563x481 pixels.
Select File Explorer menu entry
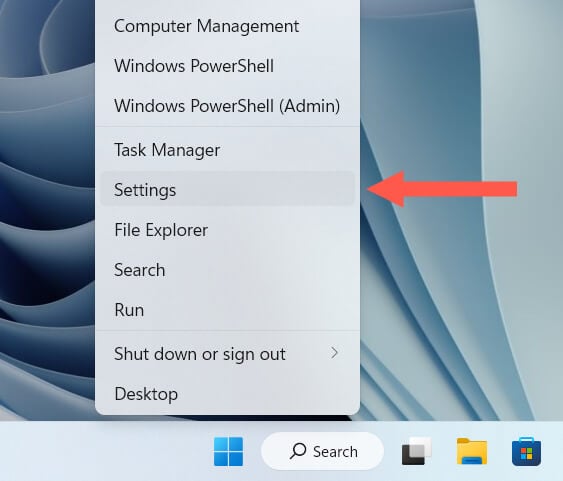point(161,230)
